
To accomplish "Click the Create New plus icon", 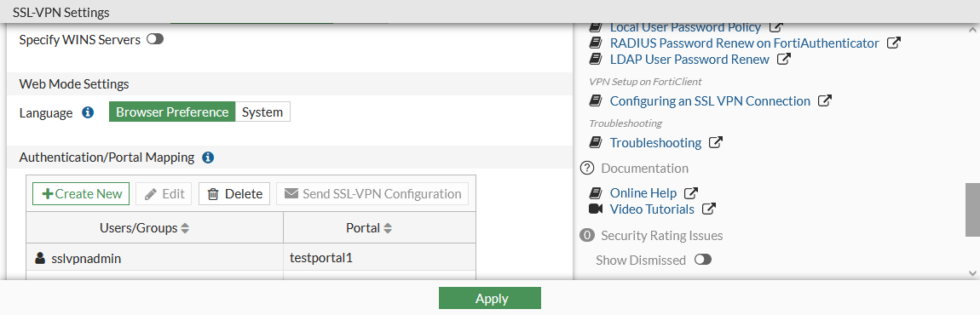I will (47, 194).
